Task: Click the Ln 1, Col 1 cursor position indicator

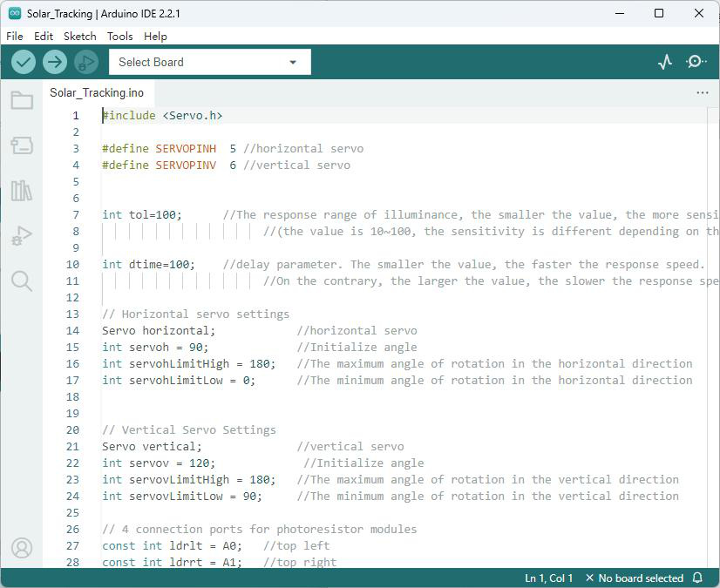Action: [549, 578]
